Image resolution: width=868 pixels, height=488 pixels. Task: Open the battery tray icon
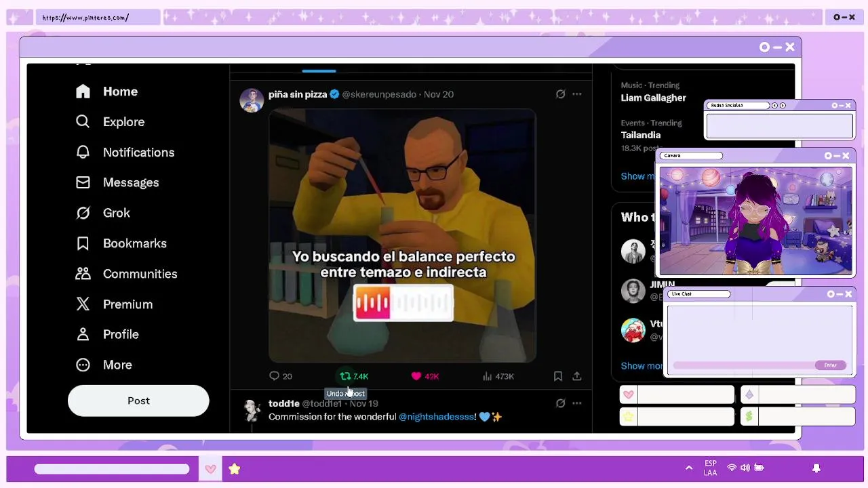coord(759,468)
